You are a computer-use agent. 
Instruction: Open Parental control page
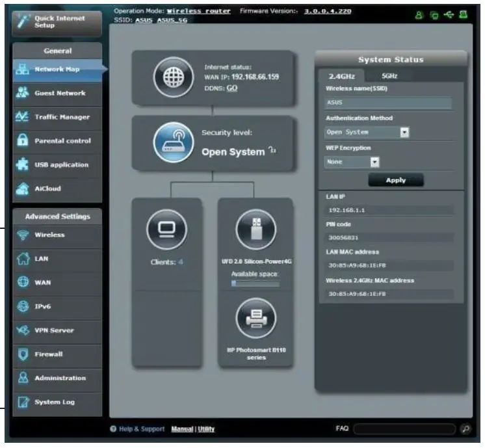pyautogui.click(x=57, y=141)
